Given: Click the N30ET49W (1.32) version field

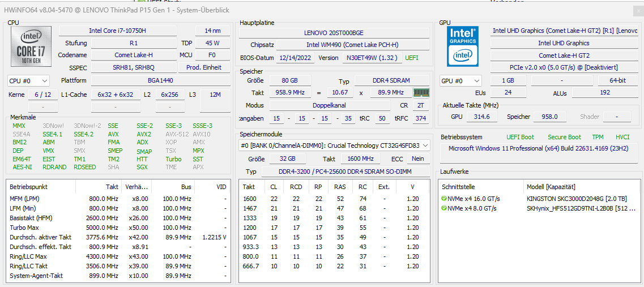Looking at the screenshot, I should point(372,58).
